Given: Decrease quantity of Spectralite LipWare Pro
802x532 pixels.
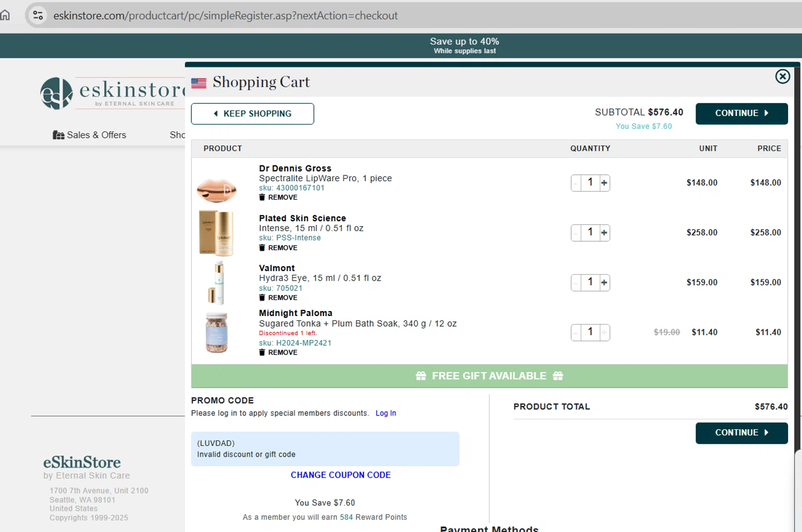Looking at the screenshot, I should [576, 183].
